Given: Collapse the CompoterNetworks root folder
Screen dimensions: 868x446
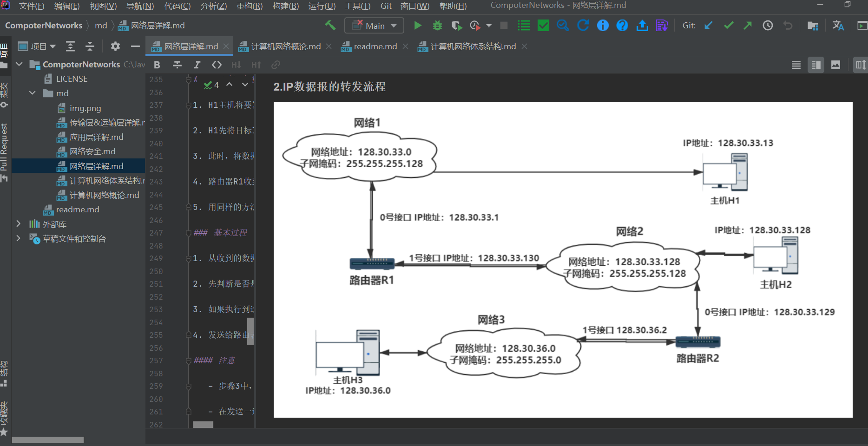Looking at the screenshot, I should tap(19, 64).
